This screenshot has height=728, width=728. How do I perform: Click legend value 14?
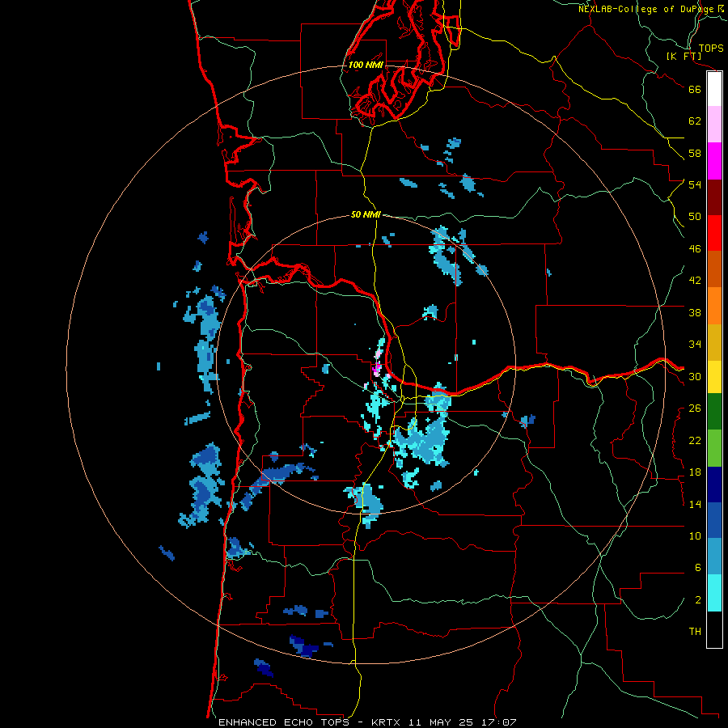(695, 504)
